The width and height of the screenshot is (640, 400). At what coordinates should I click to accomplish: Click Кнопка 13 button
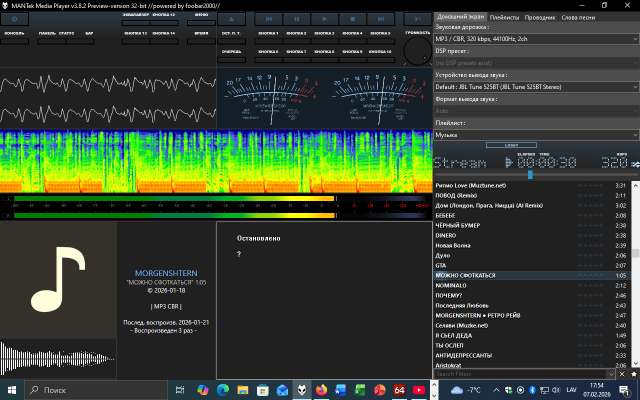[136, 41]
